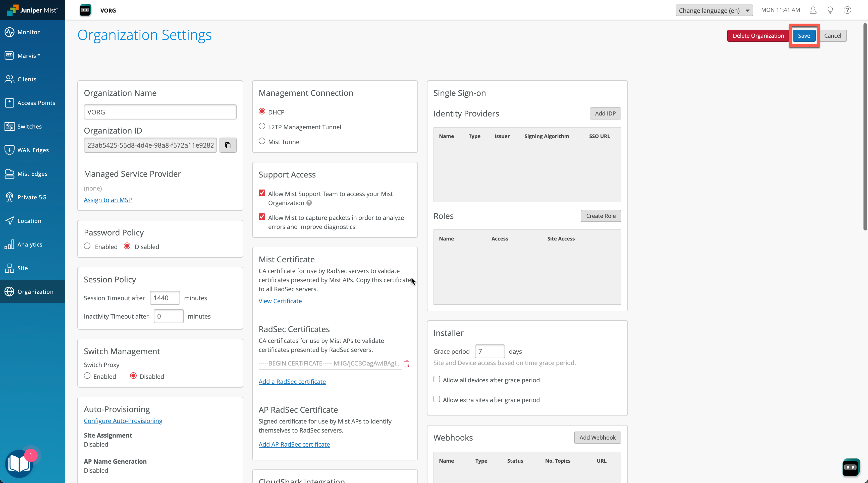Expand the Change language dropdown
The height and width of the screenshot is (483, 868).
[x=714, y=11]
